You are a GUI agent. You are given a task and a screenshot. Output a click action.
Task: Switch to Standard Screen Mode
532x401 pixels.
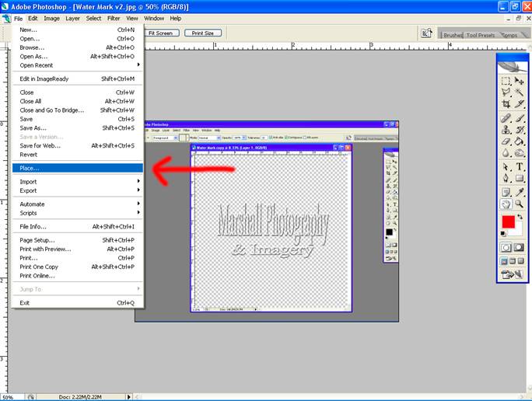[x=504, y=261]
